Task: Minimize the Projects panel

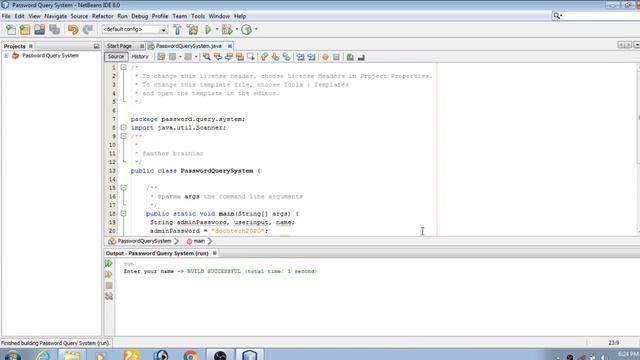Action: click(96, 47)
